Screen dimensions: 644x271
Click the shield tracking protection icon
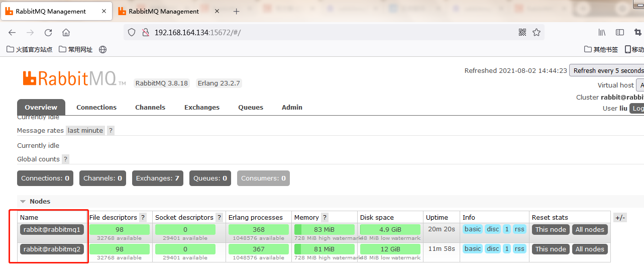tap(132, 32)
